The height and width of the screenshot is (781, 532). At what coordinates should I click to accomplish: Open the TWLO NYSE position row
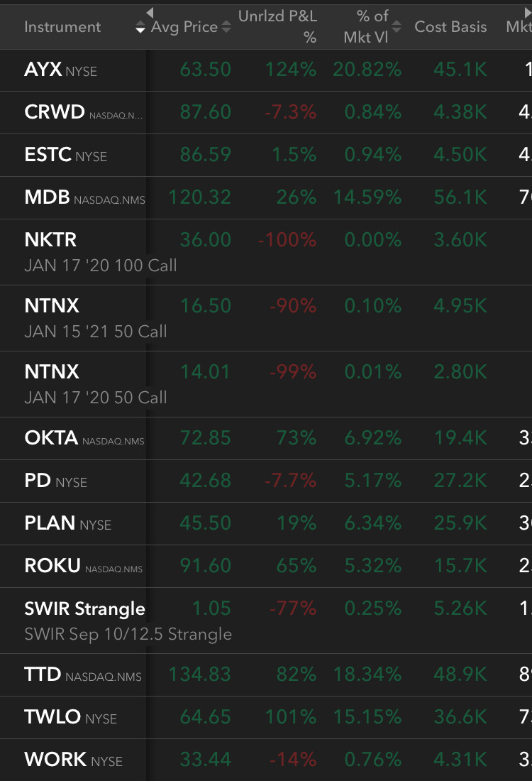click(x=266, y=717)
